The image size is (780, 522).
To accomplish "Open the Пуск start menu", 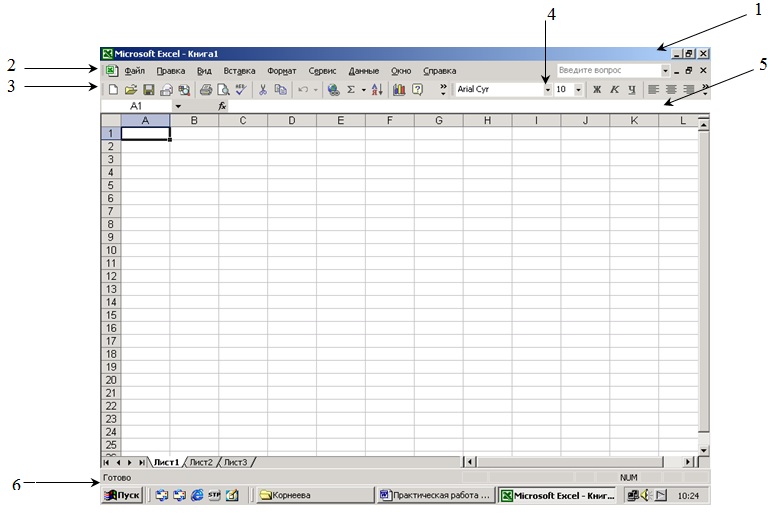I will click(x=122, y=495).
